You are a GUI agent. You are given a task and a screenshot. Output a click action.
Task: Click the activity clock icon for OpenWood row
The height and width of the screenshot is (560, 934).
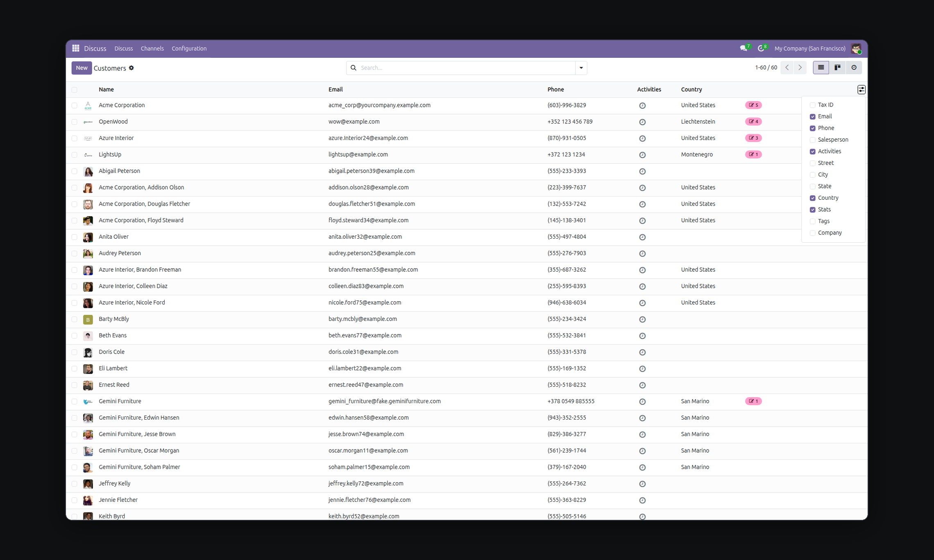(x=642, y=122)
